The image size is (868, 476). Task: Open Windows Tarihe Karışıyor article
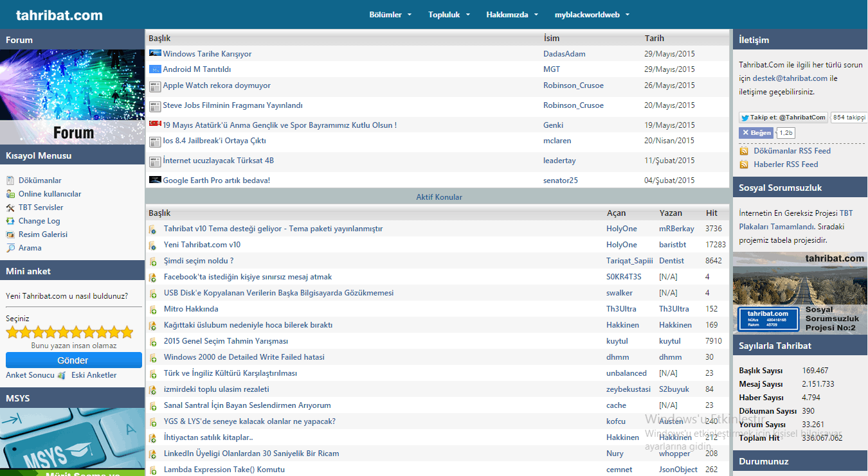pos(207,54)
